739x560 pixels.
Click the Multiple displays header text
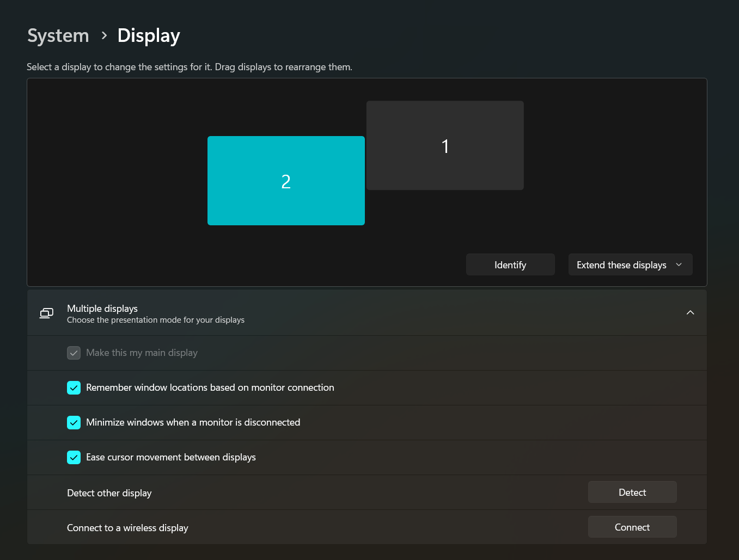pyautogui.click(x=102, y=308)
